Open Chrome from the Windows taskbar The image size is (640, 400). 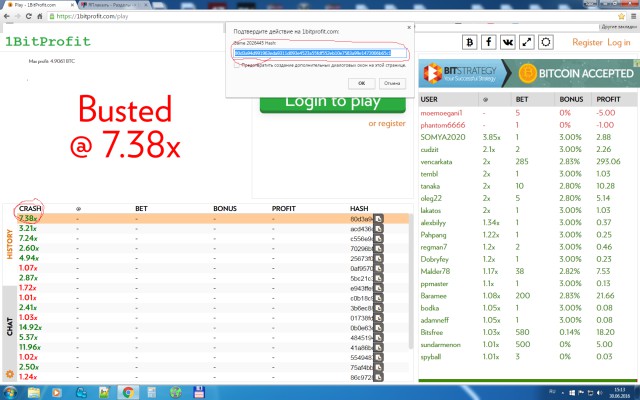coord(128,393)
